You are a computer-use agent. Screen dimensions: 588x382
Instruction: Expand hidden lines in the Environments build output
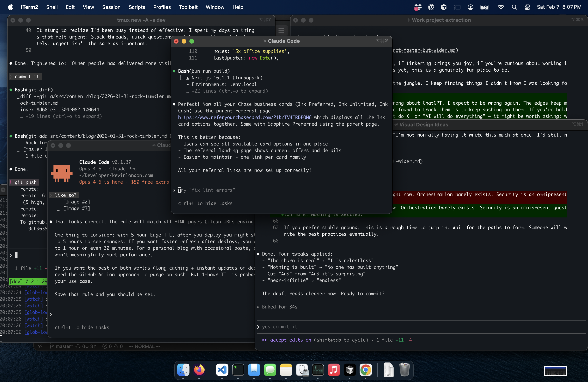pyautogui.click(x=227, y=91)
